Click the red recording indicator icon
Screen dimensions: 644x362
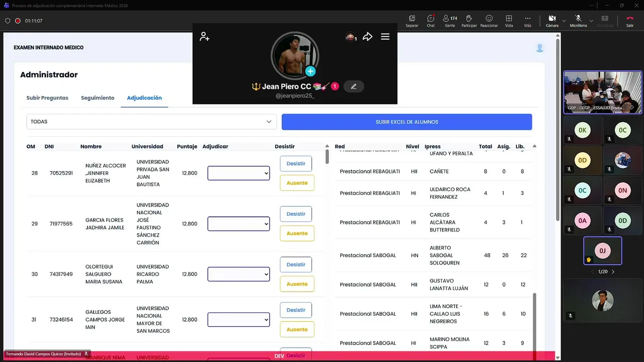(18, 21)
